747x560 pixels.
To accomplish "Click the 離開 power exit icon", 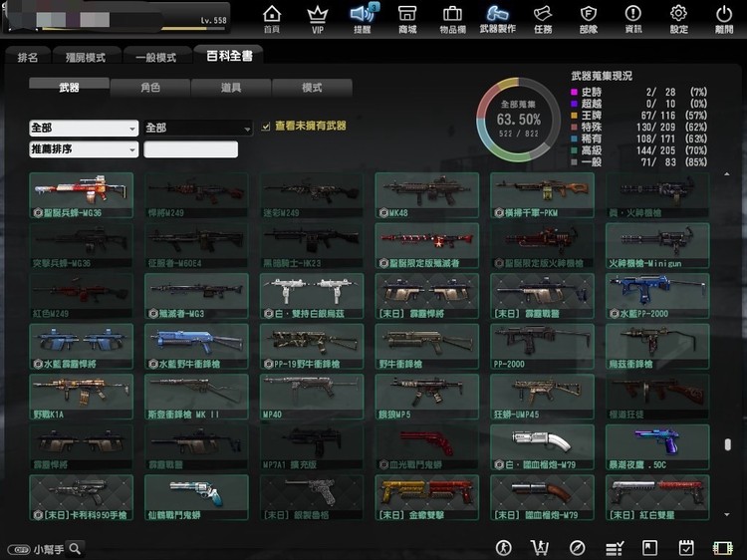I will (724, 19).
